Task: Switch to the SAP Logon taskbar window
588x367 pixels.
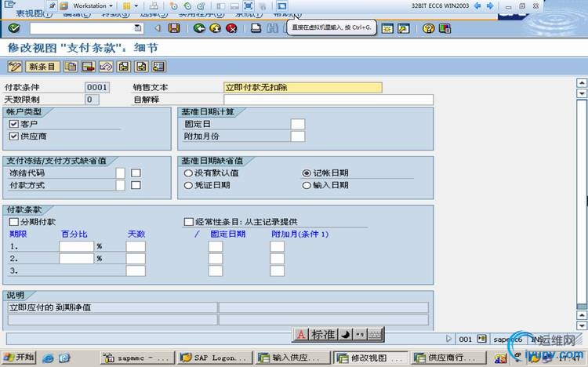Action: pos(214,358)
